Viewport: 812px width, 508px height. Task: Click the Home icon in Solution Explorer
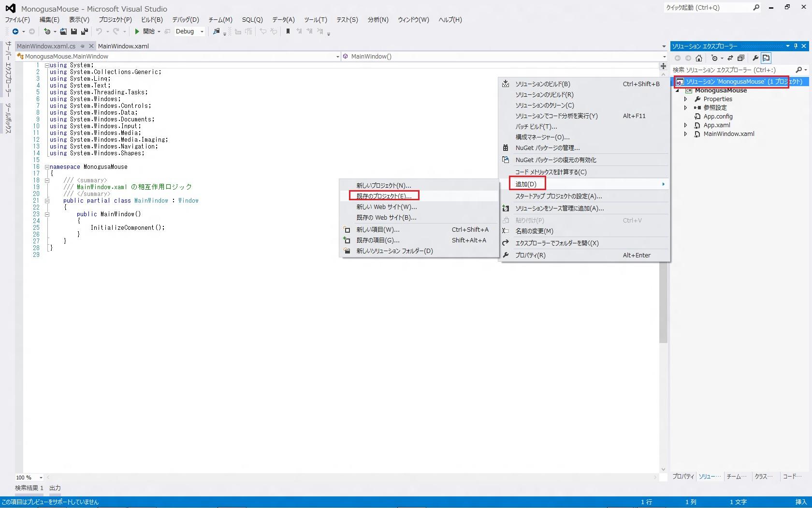[698, 58]
